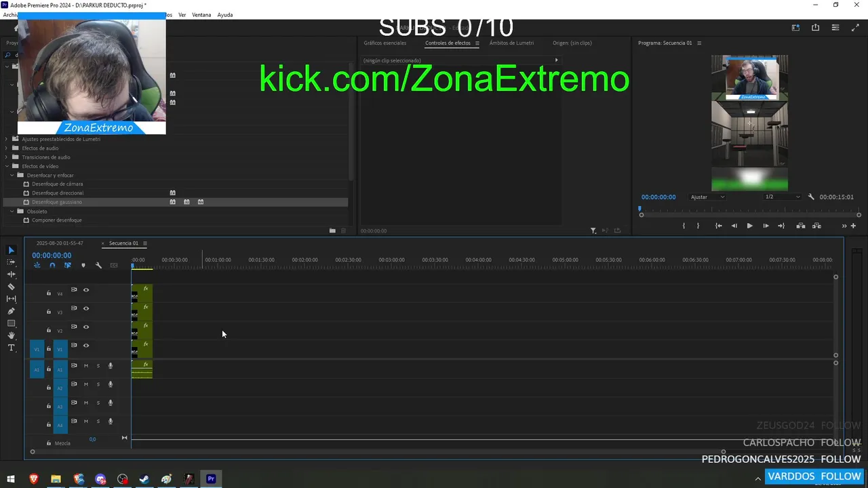868x488 pixels.
Task: Open the Ajustar zoom level dropdown
Action: [x=707, y=197]
